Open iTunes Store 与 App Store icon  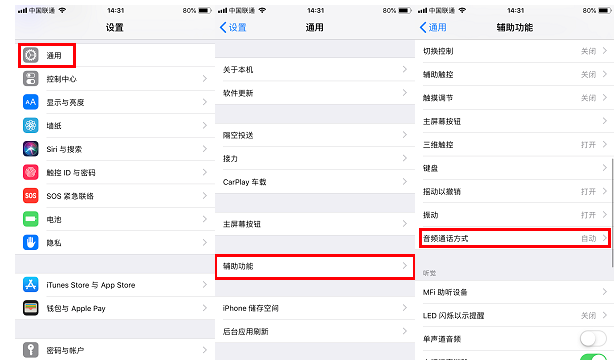point(31,285)
